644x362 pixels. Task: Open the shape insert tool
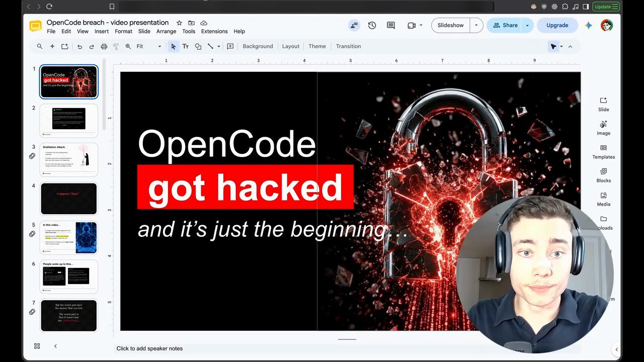(x=198, y=46)
